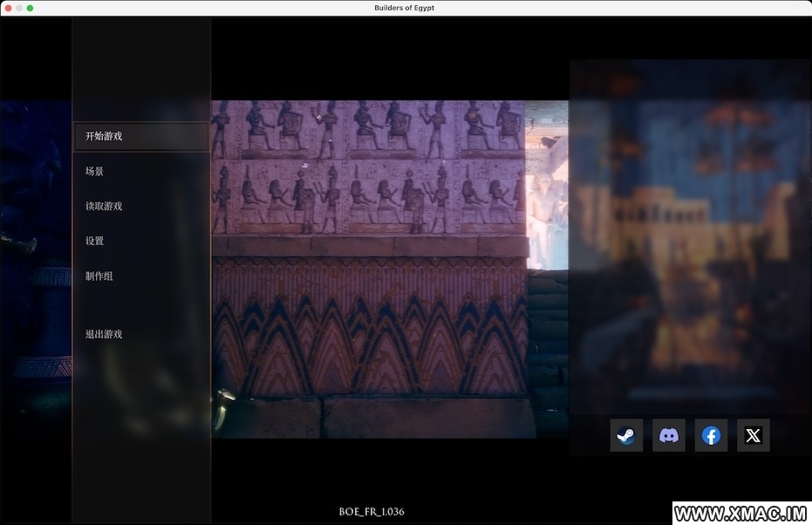Maximize the window with green button
The height and width of the screenshot is (525, 812).
pyautogui.click(x=30, y=8)
